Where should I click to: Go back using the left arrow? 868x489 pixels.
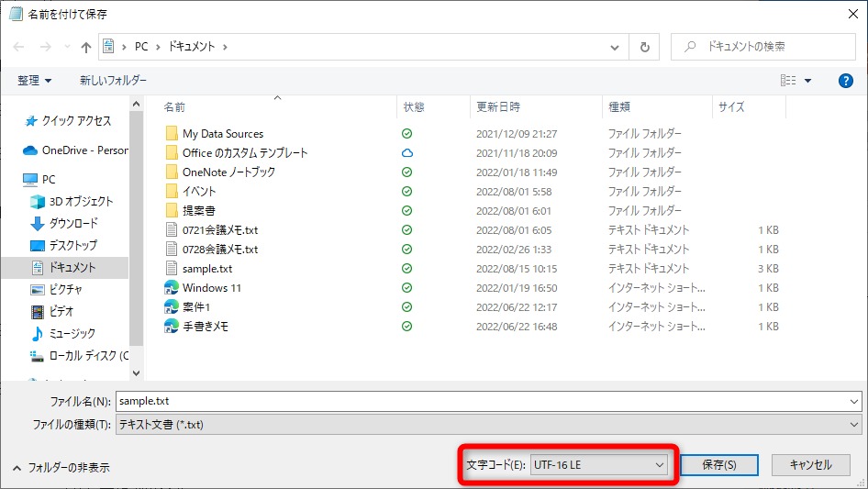pyautogui.click(x=19, y=47)
